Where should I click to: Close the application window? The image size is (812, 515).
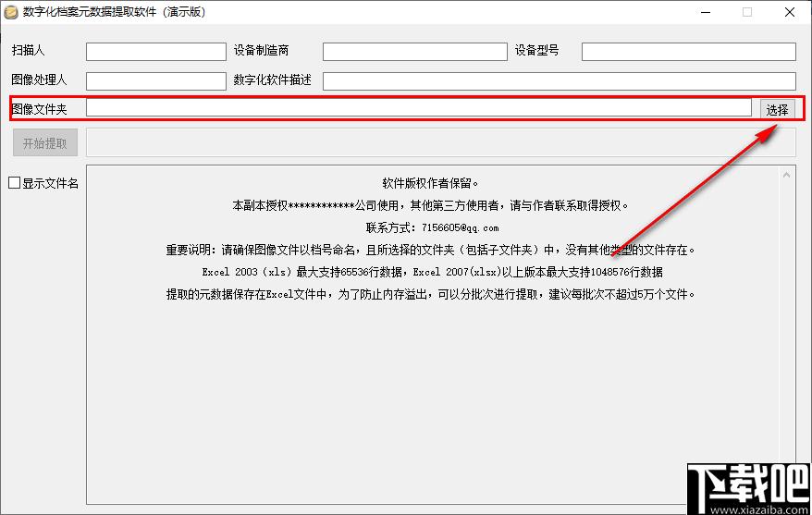click(x=789, y=12)
